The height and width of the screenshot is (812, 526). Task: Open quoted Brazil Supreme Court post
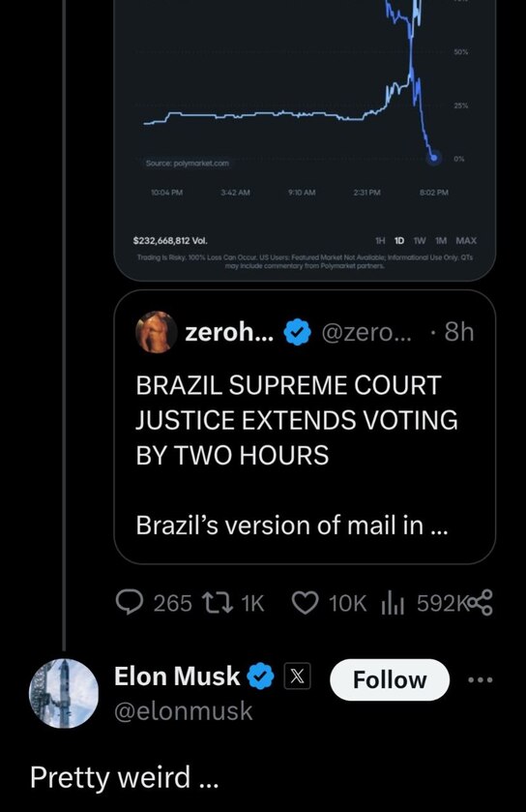(x=305, y=427)
